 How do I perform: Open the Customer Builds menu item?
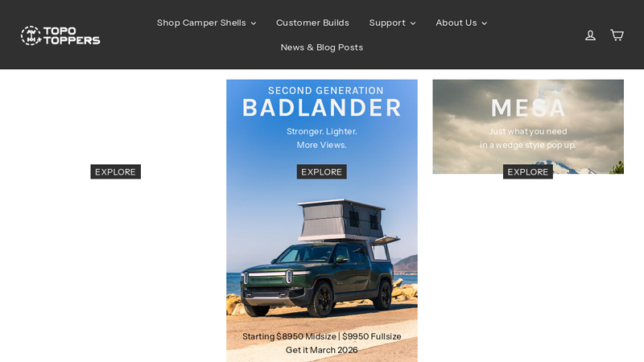(312, 23)
